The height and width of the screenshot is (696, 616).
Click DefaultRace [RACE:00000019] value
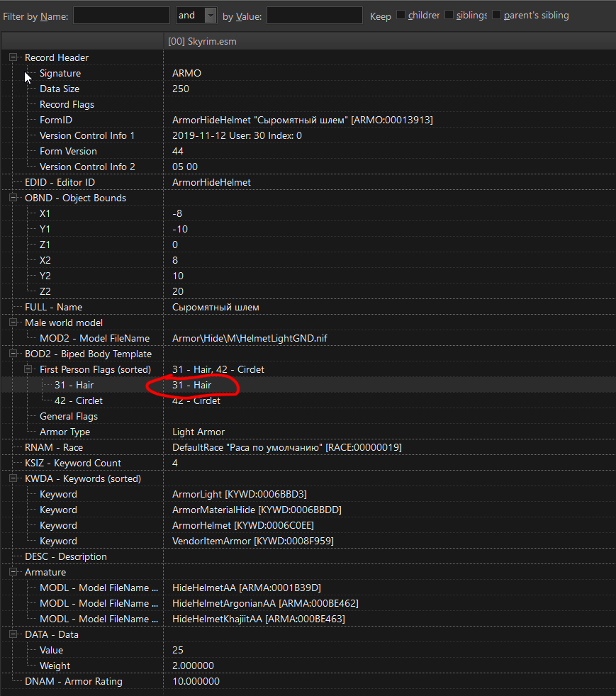click(x=286, y=447)
